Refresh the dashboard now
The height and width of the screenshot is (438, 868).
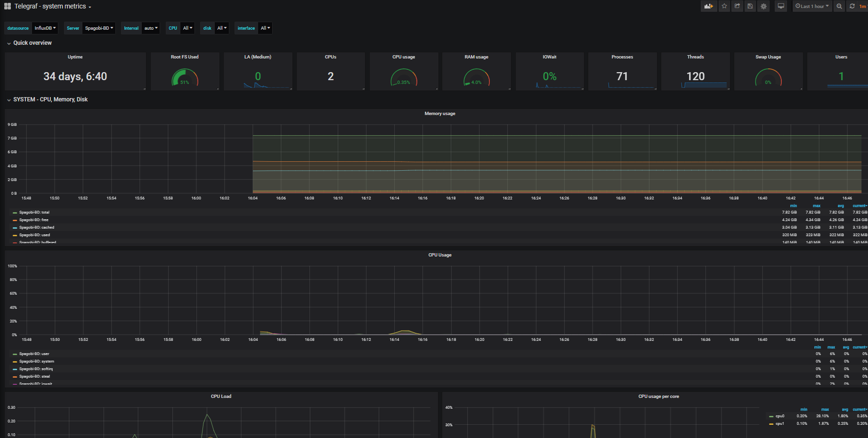tap(852, 6)
